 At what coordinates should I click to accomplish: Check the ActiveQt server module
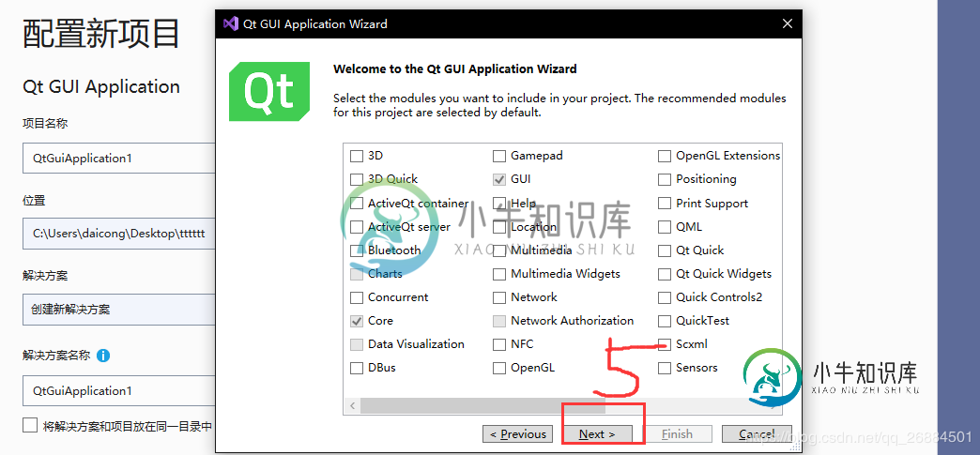tap(357, 227)
